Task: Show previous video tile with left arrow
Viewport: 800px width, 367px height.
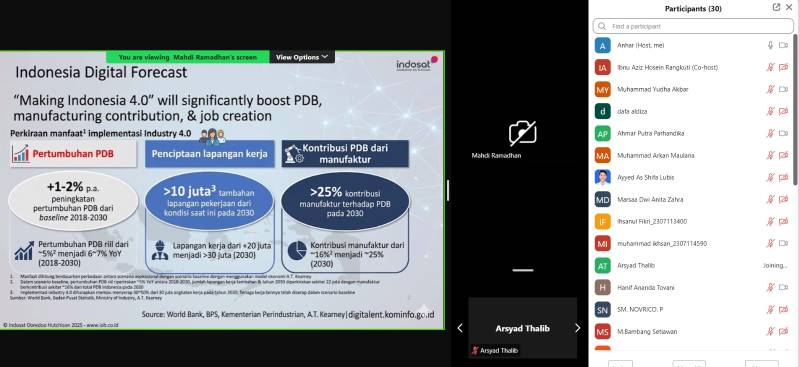Action: tap(460, 328)
